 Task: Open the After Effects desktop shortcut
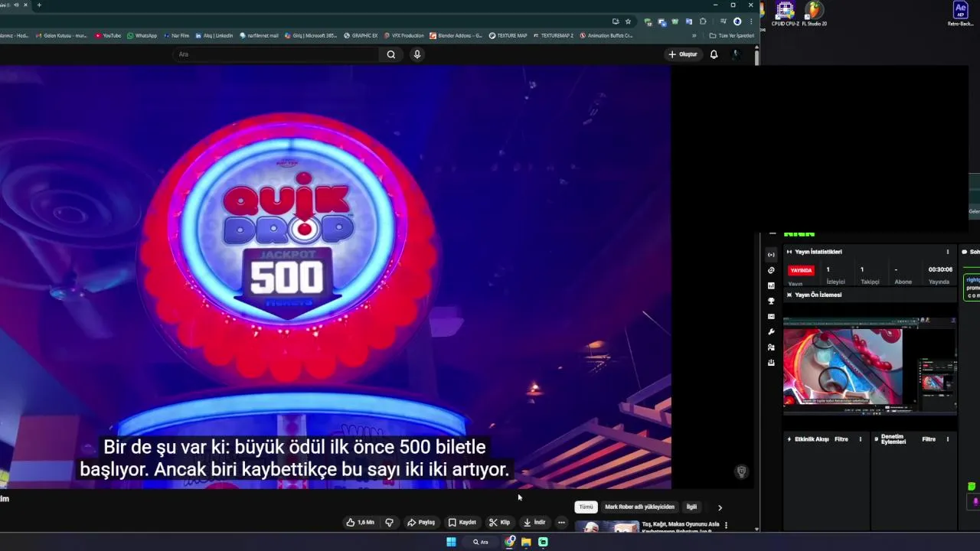(960, 13)
